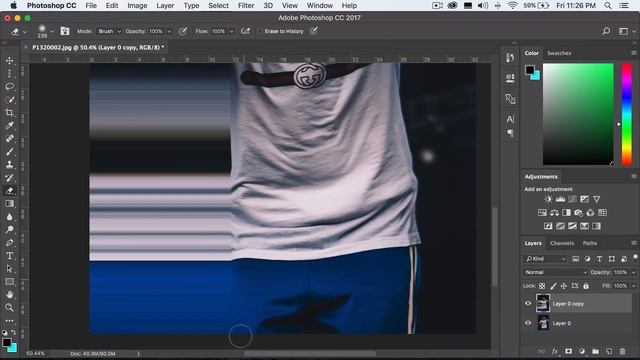Select the Crop tool
Screen dimensions: 640x360
click(x=9, y=113)
